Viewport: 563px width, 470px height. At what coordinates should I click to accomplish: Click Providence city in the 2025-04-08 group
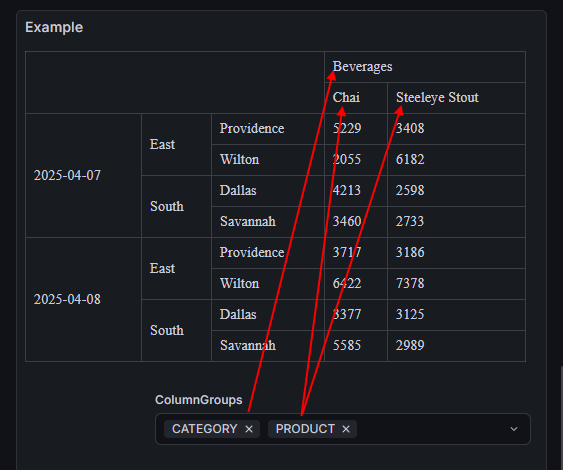coord(268,253)
